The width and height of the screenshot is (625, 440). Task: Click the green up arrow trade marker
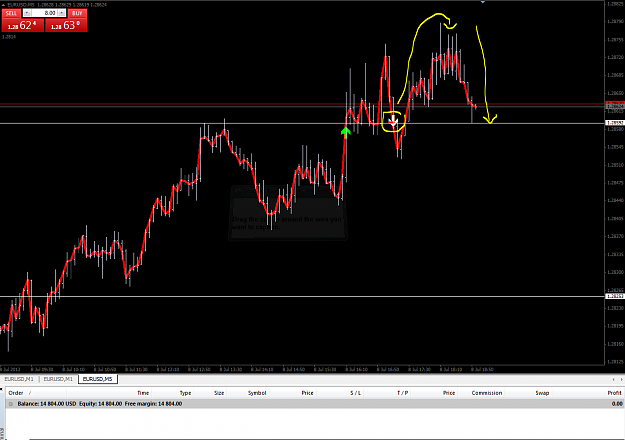346,132
